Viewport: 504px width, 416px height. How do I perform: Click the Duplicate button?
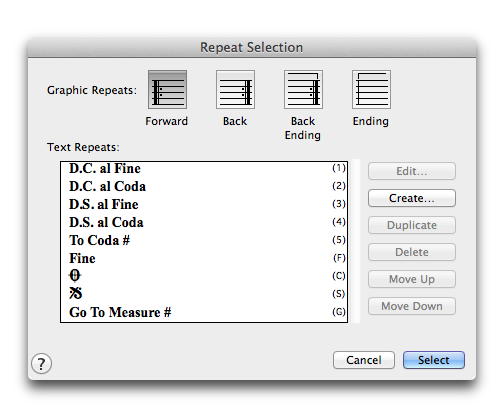412,225
